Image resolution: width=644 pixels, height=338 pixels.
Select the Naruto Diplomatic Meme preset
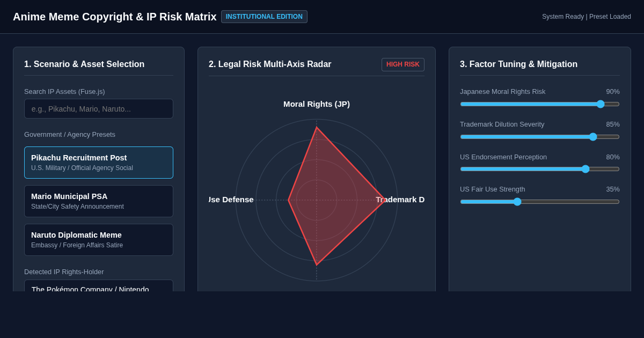99,240
